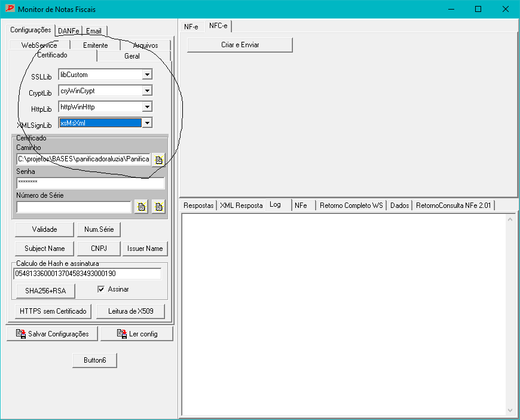Click the Log scrollbar up arrow
The width and height of the screenshot is (520, 420).
(x=510, y=219)
